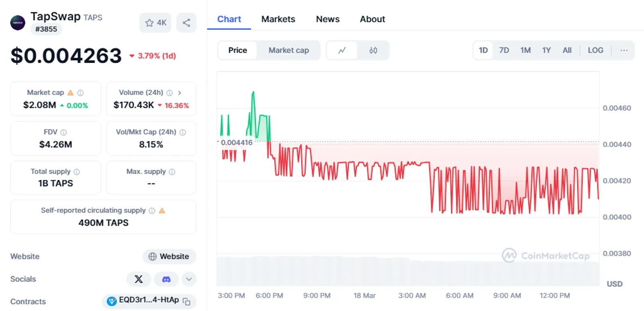Select Market cap chart mode

[289, 50]
